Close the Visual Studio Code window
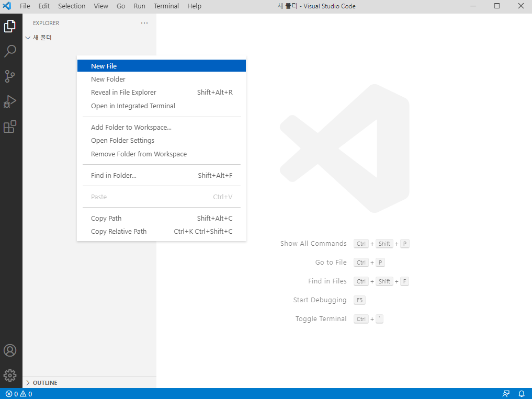The image size is (532, 399). [521, 6]
